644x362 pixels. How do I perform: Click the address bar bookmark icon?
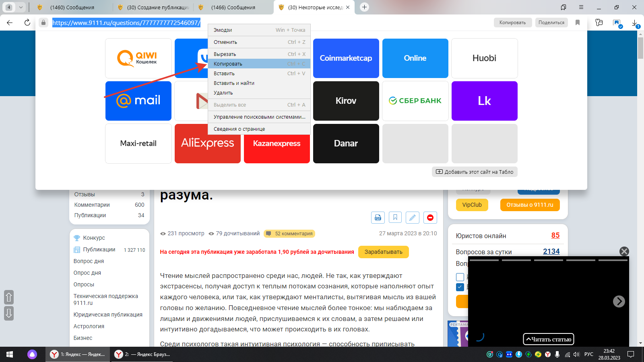click(578, 23)
